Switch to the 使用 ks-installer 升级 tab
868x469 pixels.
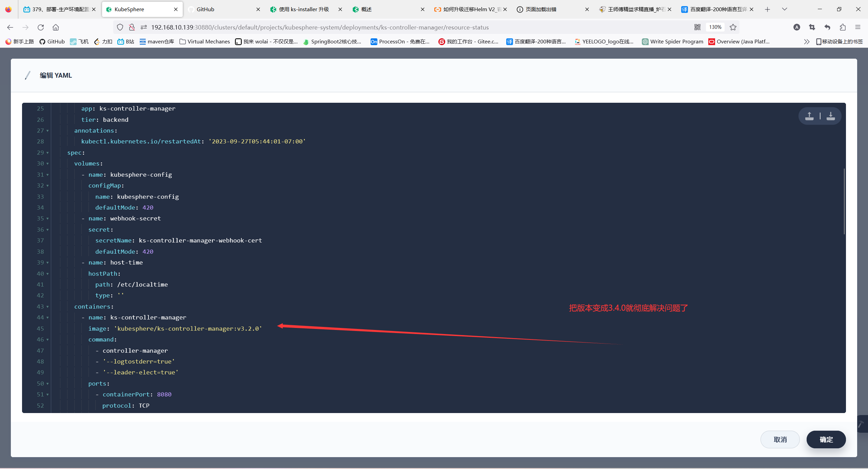pyautogui.click(x=306, y=9)
